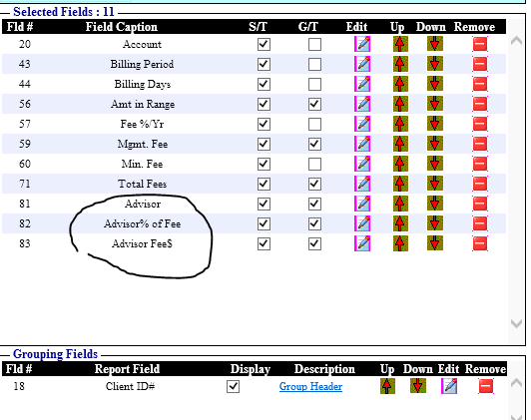Click Grouping Fields scroll-up arrow

(516, 383)
